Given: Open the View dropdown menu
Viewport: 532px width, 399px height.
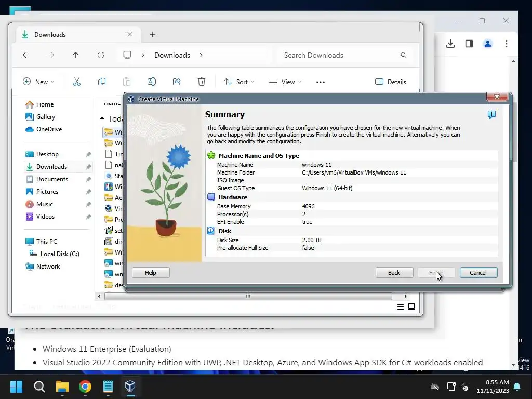Looking at the screenshot, I should click(285, 82).
